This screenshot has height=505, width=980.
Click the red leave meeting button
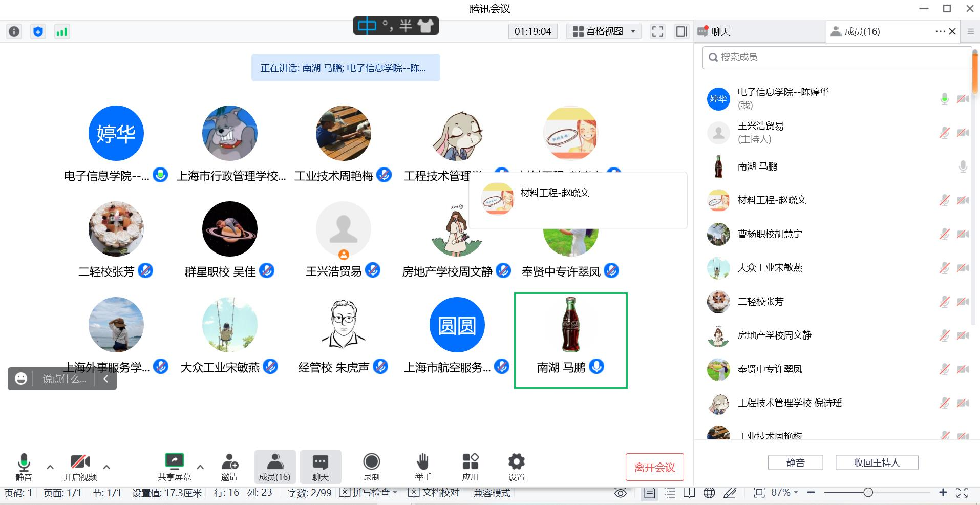pyautogui.click(x=654, y=467)
